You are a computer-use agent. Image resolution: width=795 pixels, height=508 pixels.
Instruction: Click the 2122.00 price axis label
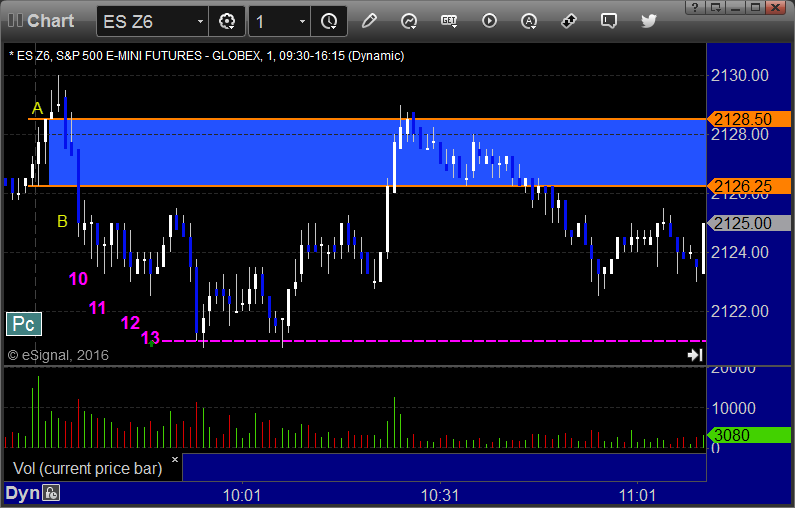click(x=740, y=311)
